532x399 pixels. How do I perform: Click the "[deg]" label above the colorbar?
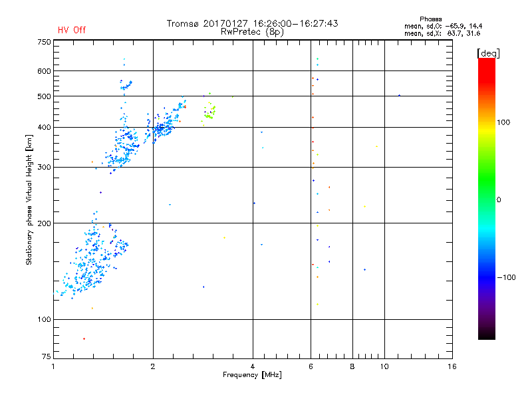click(x=488, y=53)
